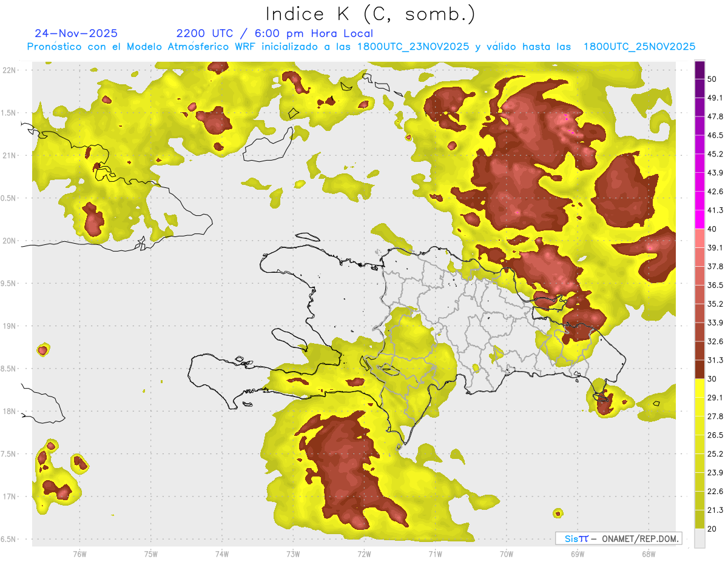This screenshot has height=562, width=728.
Task: Click the color bar label "31.3"
Action: 715,360
